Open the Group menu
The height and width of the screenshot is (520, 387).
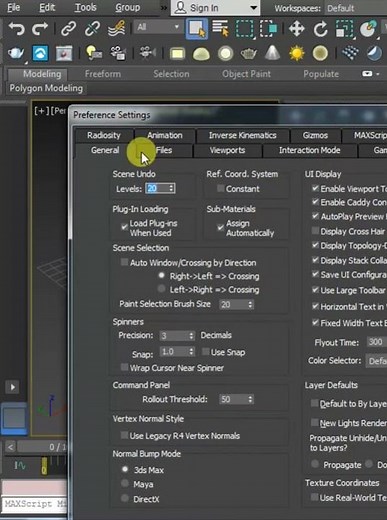pos(128,7)
